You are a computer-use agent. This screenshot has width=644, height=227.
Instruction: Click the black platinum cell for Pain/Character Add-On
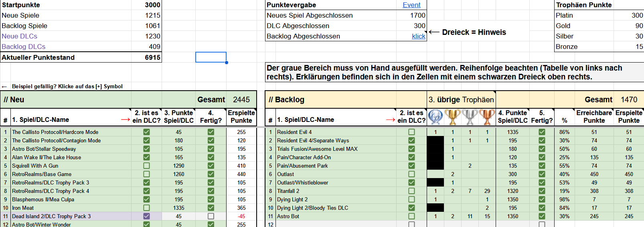tap(435, 157)
